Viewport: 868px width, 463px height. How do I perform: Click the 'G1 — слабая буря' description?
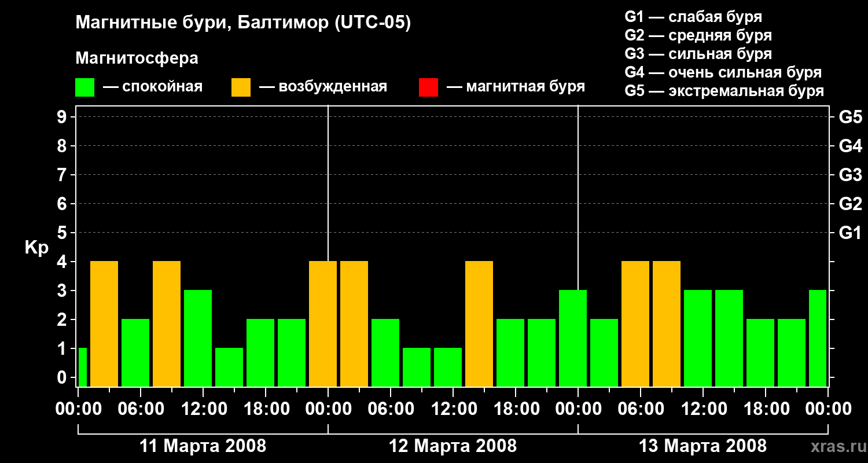[x=693, y=17]
